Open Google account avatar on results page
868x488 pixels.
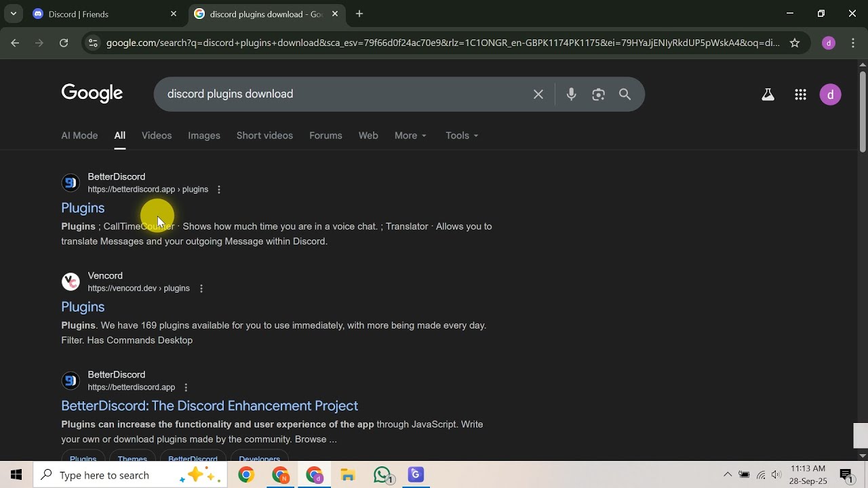830,95
